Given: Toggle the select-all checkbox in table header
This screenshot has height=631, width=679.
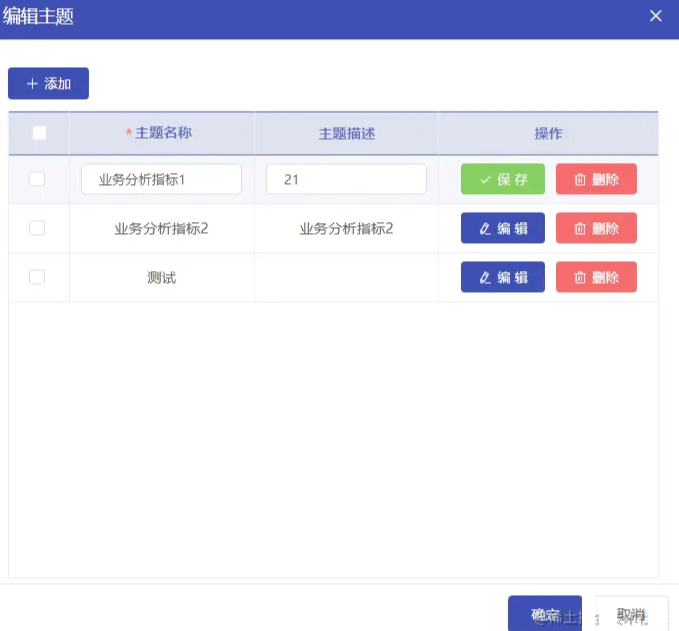Looking at the screenshot, I should click(39, 133).
